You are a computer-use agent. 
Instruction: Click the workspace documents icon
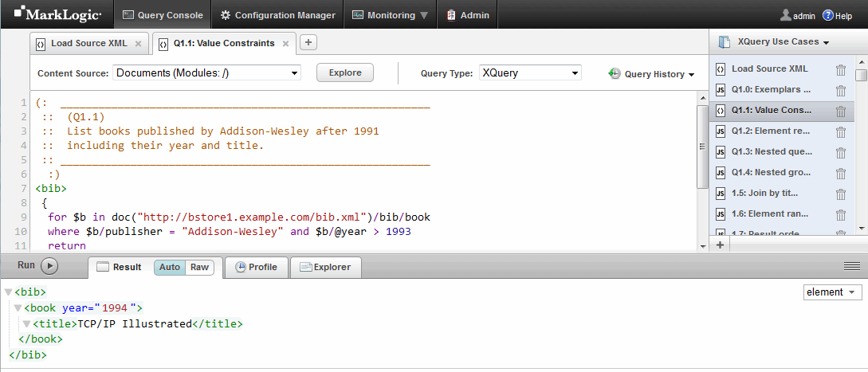point(724,42)
